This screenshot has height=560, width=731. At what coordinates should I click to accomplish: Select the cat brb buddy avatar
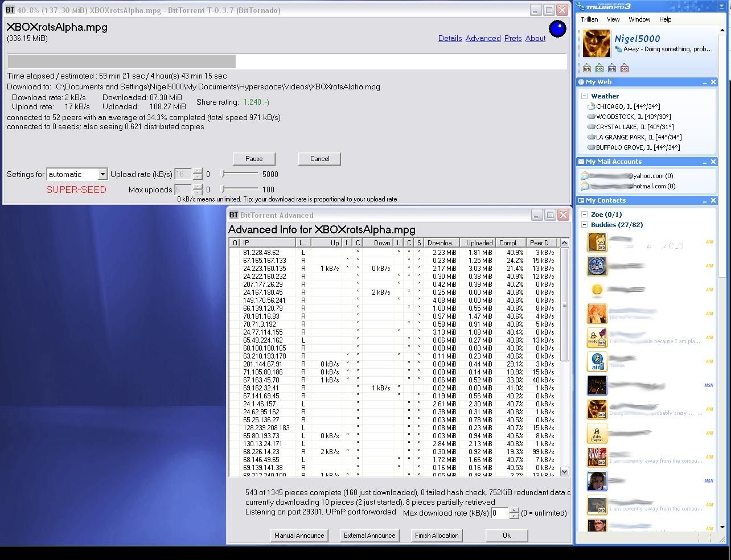coord(597,242)
